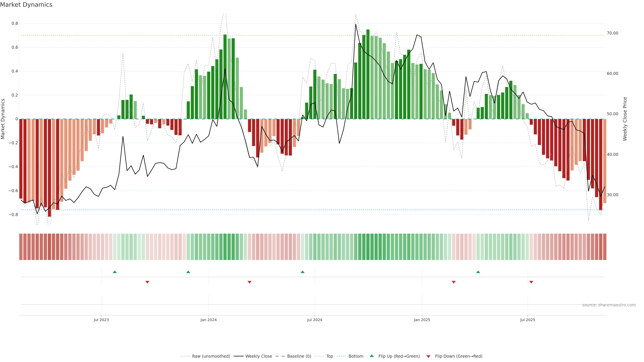Click the sharemaestro.com source text
This screenshot has width=644, height=362.
pos(609,305)
